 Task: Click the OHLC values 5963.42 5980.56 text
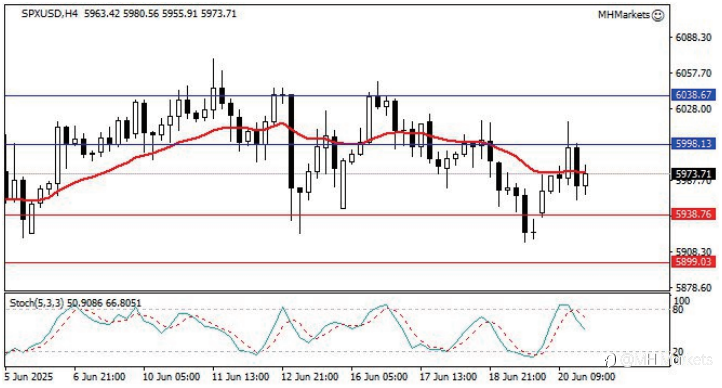click(121, 14)
